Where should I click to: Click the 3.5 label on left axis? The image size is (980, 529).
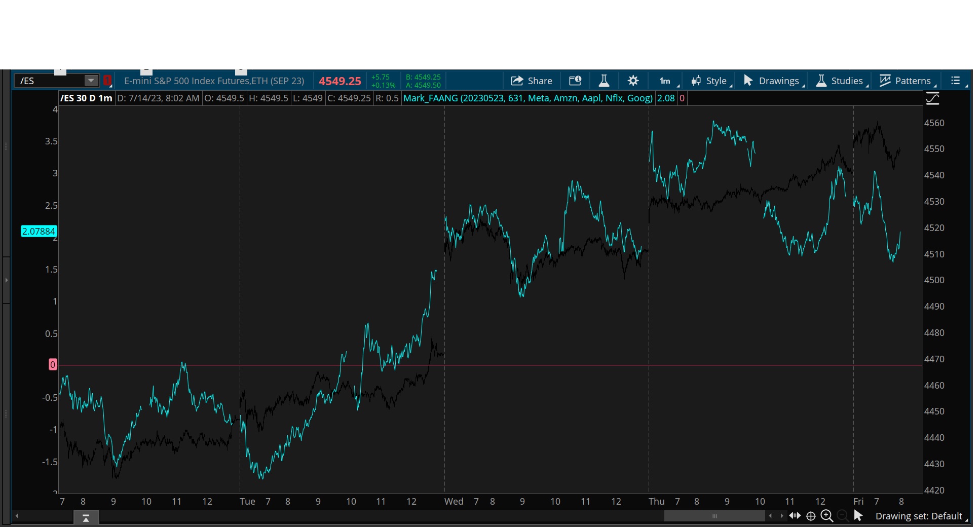tap(51, 141)
